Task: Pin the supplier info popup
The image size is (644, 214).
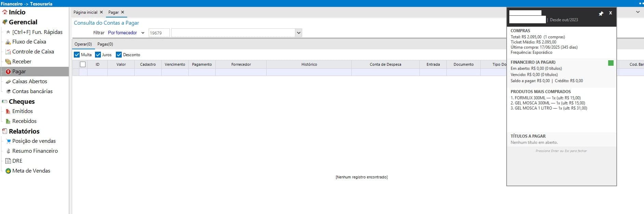Action: (x=601, y=14)
